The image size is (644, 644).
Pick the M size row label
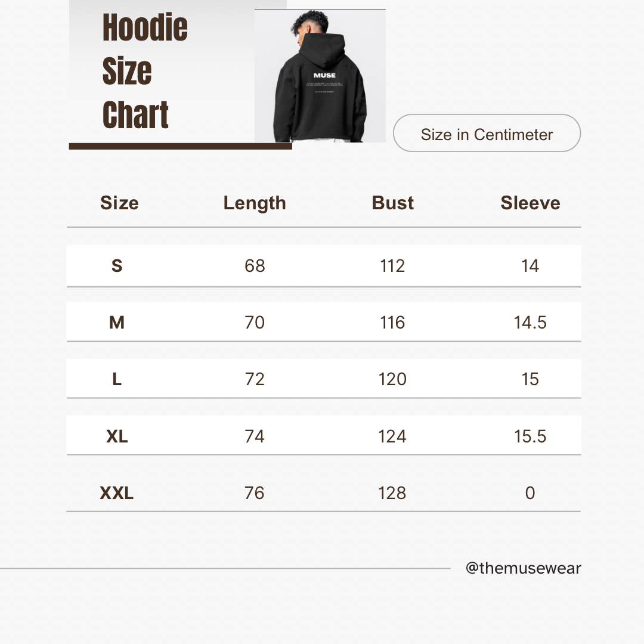pos(117,323)
